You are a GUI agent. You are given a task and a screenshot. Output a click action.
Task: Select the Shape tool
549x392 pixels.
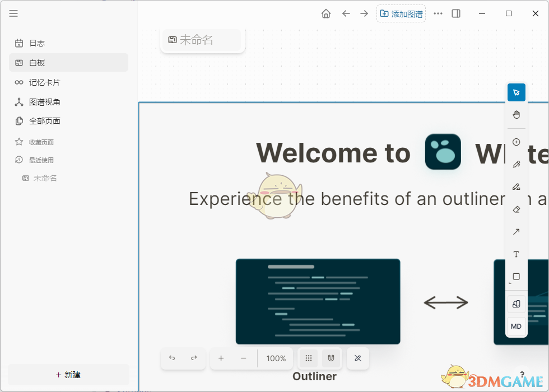pyautogui.click(x=516, y=277)
